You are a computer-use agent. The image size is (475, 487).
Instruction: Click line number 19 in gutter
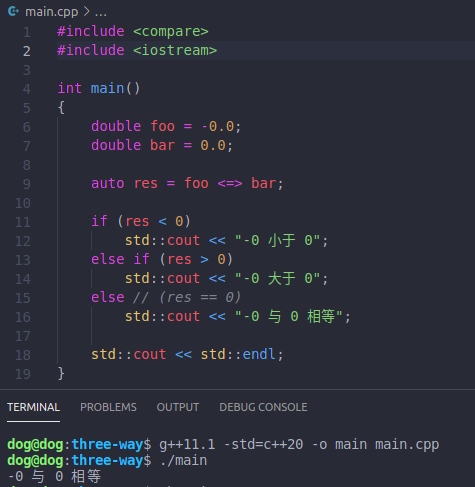click(23, 374)
